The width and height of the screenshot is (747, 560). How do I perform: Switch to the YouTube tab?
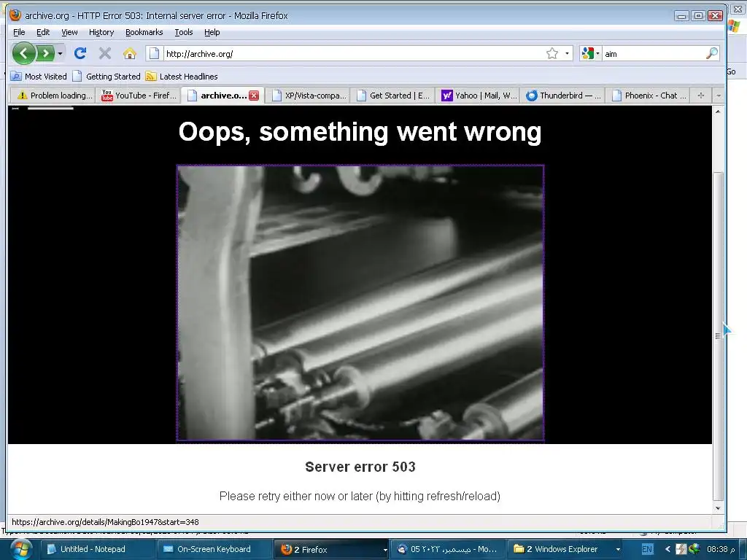click(x=139, y=96)
